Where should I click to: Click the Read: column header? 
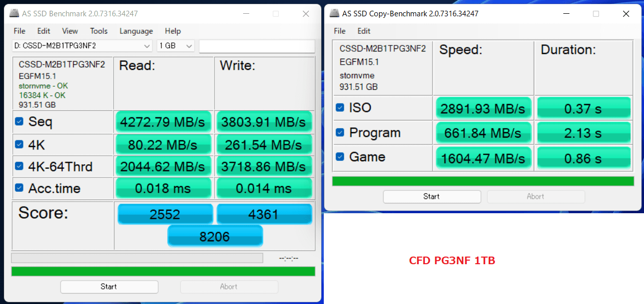click(137, 65)
